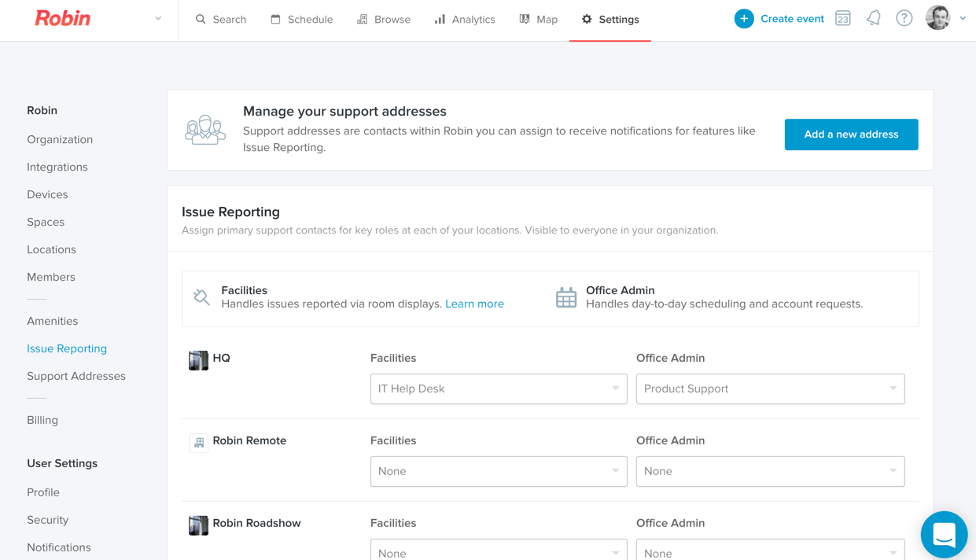Click the Office Admin calendar icon
Viewport: 976px width, 560px height.
point(566,297)
